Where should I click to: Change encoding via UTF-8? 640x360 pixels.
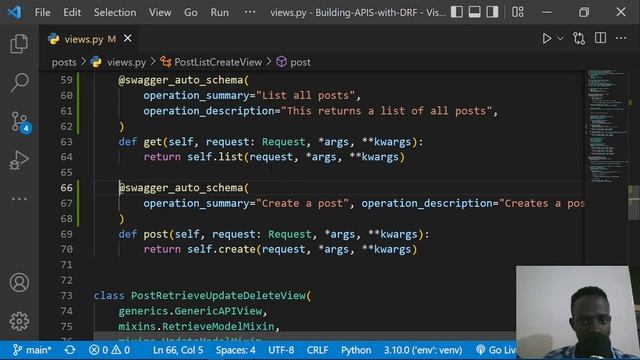click(x=281, y=350)
